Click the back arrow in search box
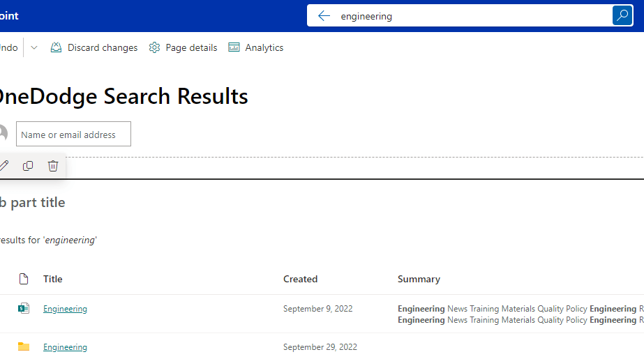This screenshot has height=359, width=644. 324,16
